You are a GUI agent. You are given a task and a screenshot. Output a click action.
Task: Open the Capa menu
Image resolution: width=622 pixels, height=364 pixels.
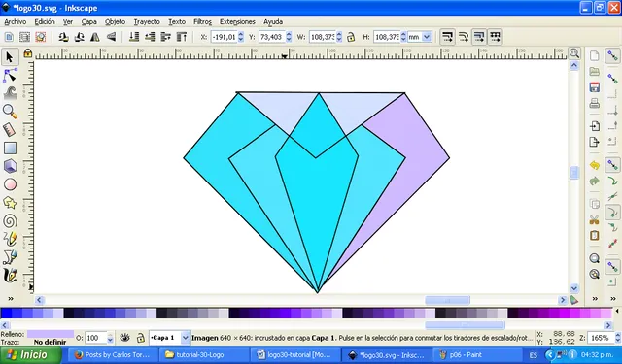click(x=88, y=21)
